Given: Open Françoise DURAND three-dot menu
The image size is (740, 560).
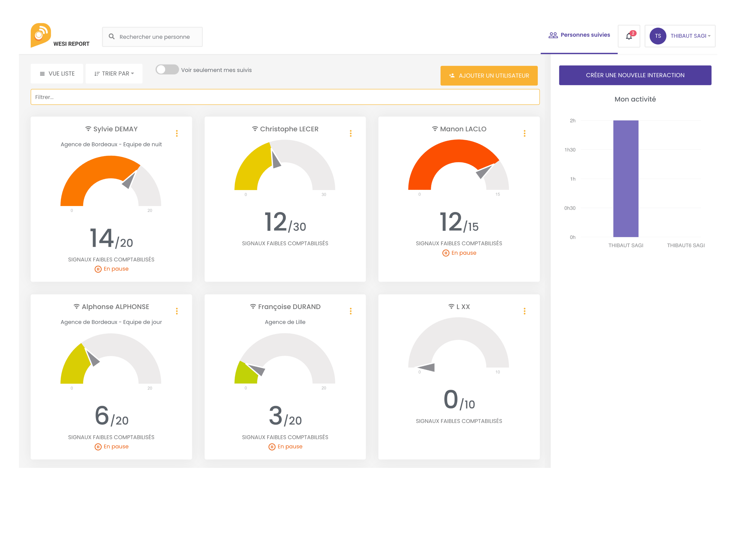Looking at the screenshot, I should 351,311.
